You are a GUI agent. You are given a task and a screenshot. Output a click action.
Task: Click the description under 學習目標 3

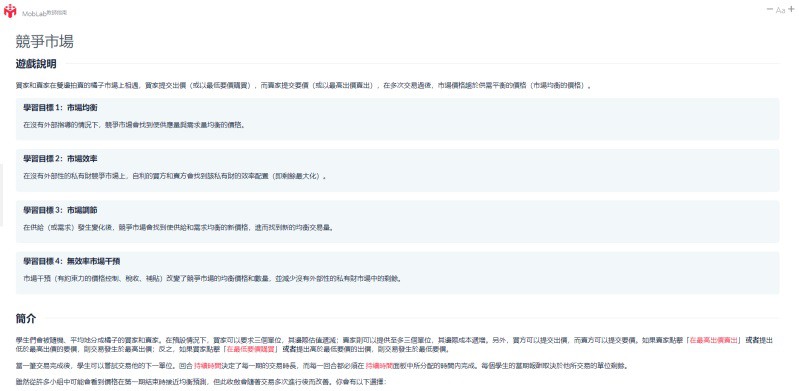pyautogui.click(x=179, y=227)
